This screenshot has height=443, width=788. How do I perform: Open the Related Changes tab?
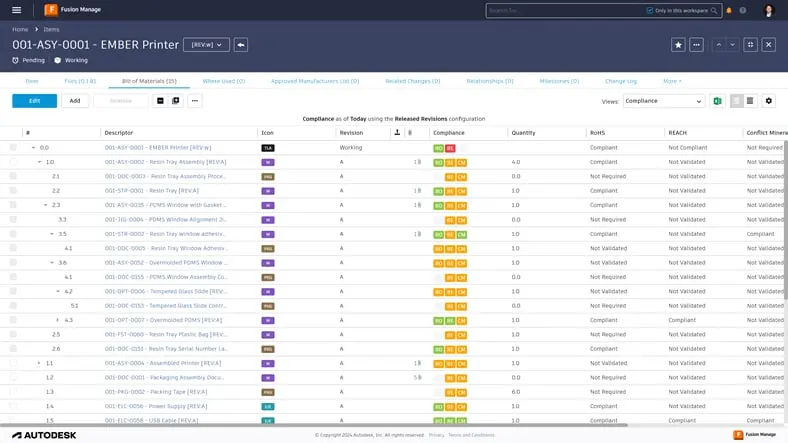[413, 81]
